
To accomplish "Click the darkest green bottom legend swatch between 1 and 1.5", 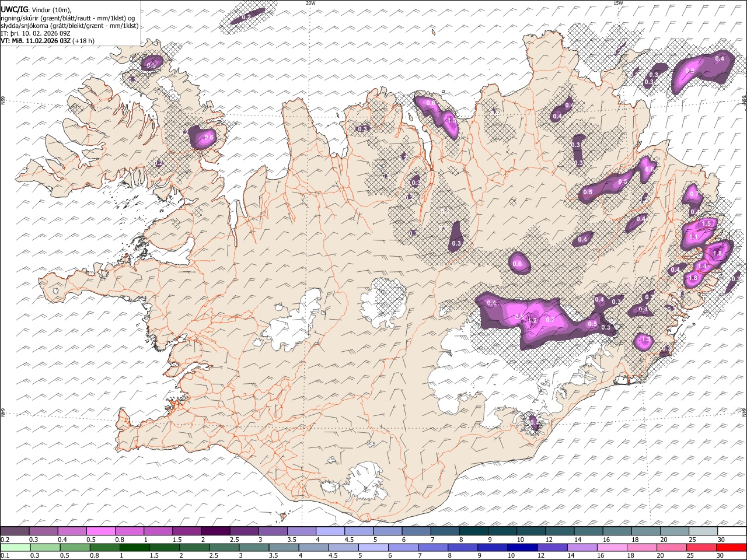I will click(134, 548).
